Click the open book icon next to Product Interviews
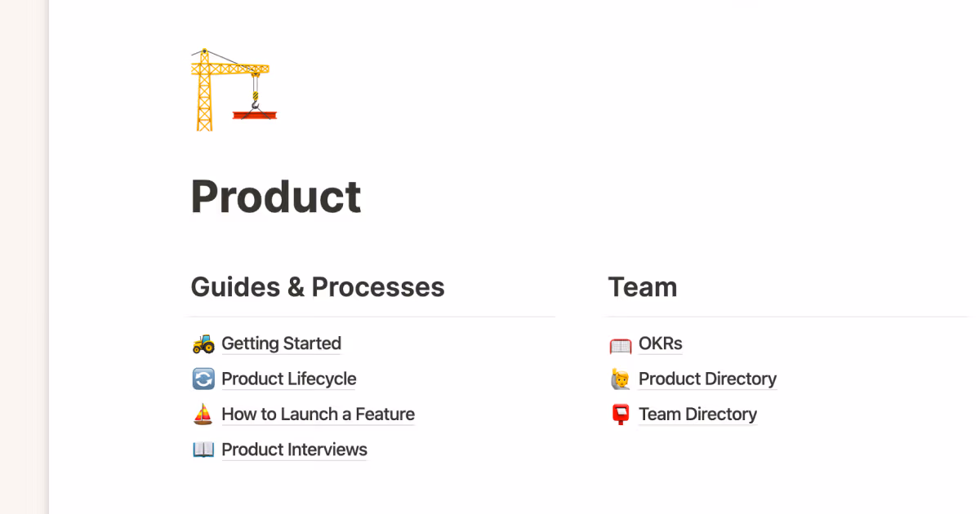The width and height of the screenshot is (980, 514). click(203, 450)
